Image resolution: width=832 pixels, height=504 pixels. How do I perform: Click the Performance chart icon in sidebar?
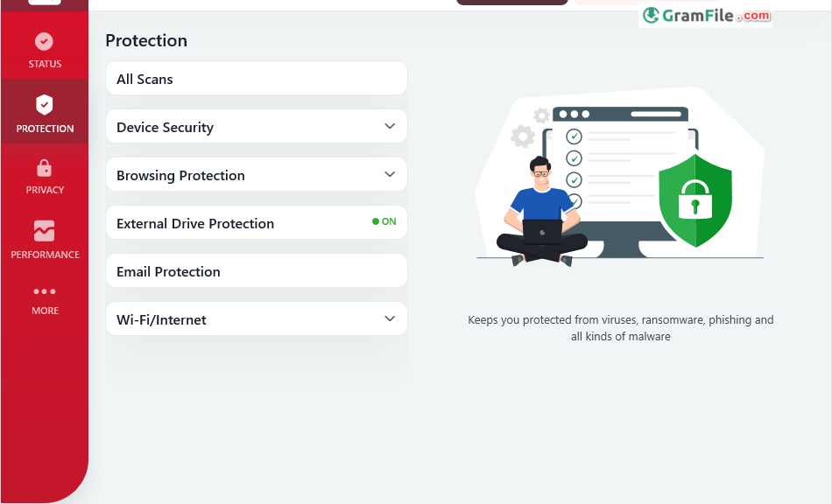pyautogui.click(x=45, y=231)
